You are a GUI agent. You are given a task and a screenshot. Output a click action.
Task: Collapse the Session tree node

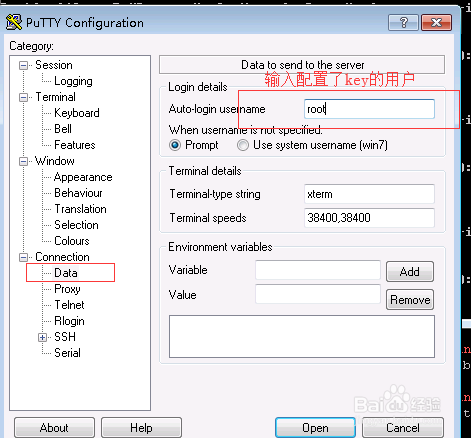23,65
